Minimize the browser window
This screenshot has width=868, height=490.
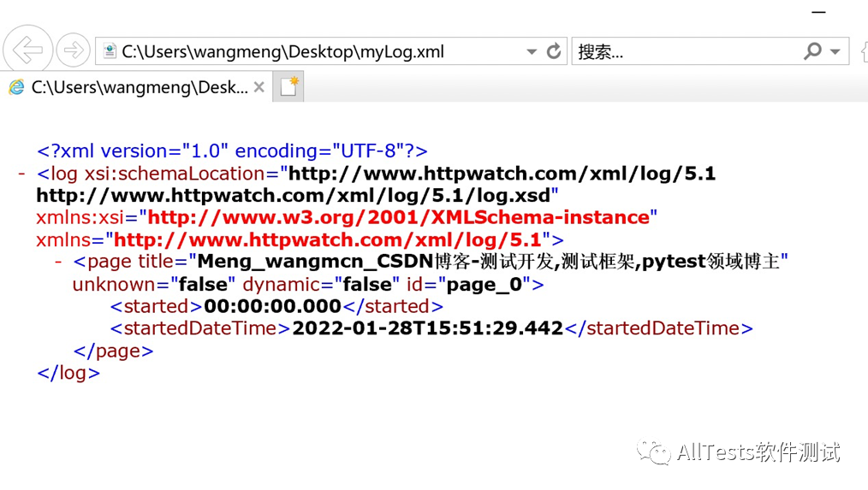[818, 12]
